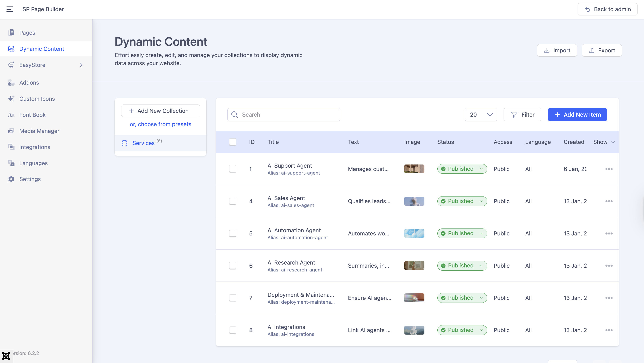Click the Services collection database icon

point(124,143)
